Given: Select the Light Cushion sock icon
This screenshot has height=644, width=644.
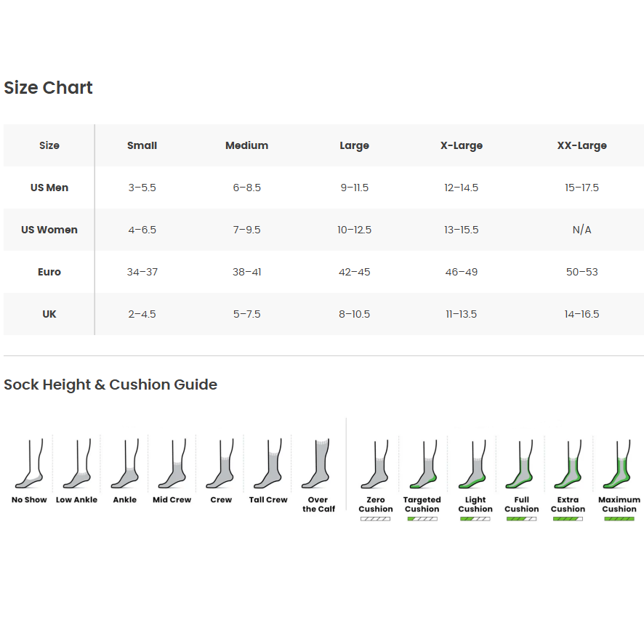Looking at the screenshot, I should [475, 465].
